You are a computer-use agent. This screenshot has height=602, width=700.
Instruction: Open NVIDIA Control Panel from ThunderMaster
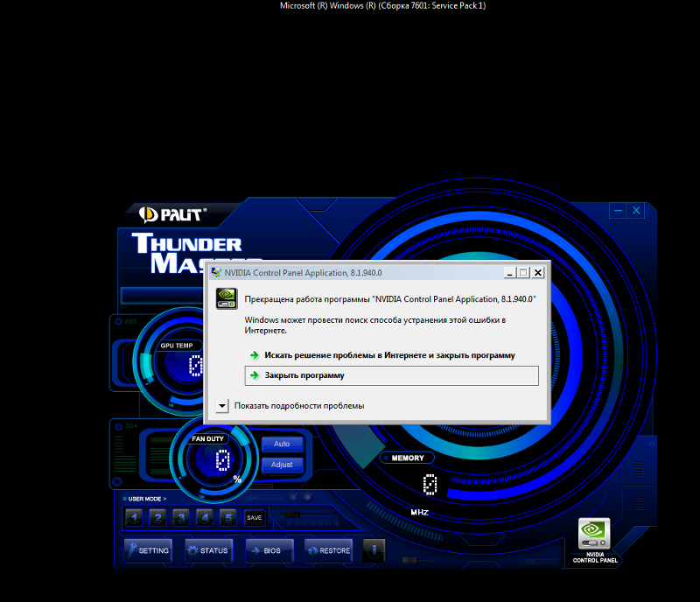[594, 540]
